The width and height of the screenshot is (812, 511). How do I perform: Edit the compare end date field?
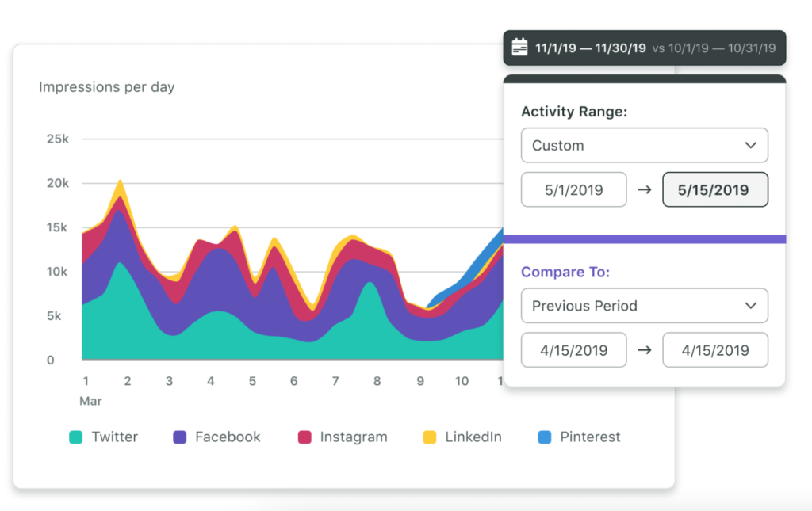pyautogui.click(x=714, y=350)
